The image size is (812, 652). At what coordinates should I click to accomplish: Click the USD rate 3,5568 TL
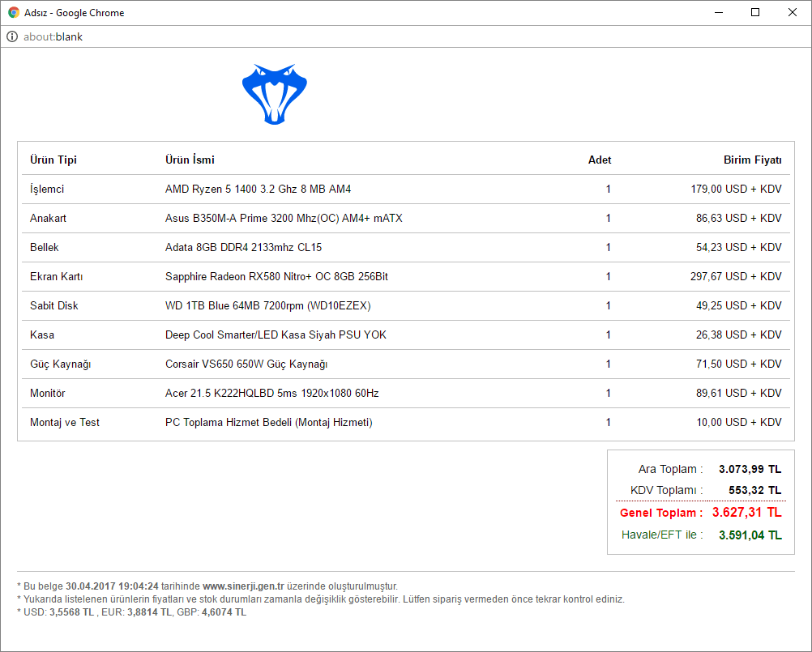(x=71, y=612)
